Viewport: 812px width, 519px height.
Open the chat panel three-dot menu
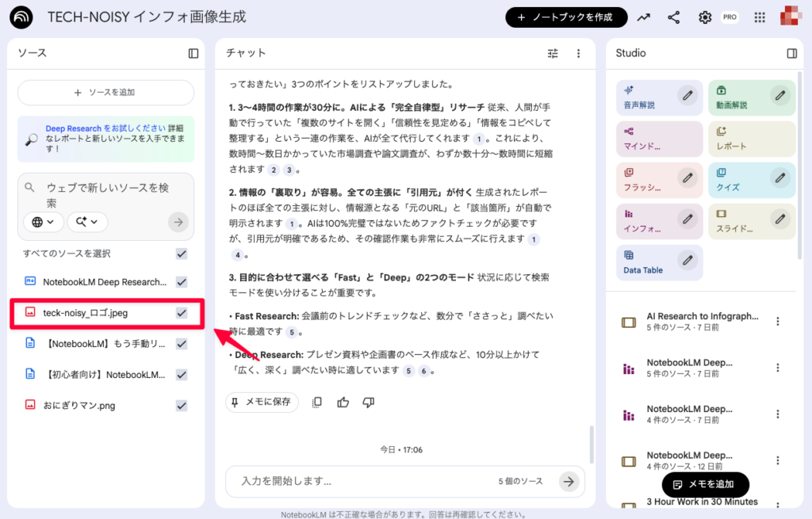[579, 53]
